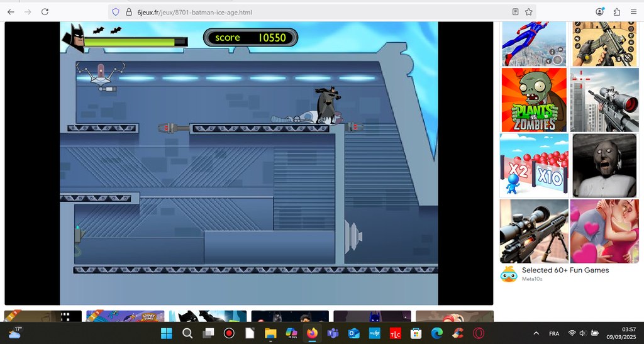Click the FRA keyboard language indicator
This screenshot has width=644, height=344.
tap(554, 333)
